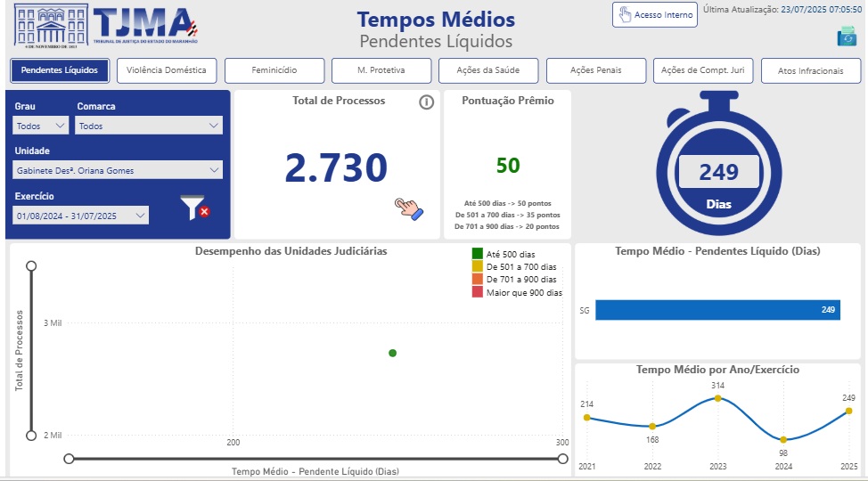
Task: Expand the Comarca dropdown
Action: click(149, 126)
